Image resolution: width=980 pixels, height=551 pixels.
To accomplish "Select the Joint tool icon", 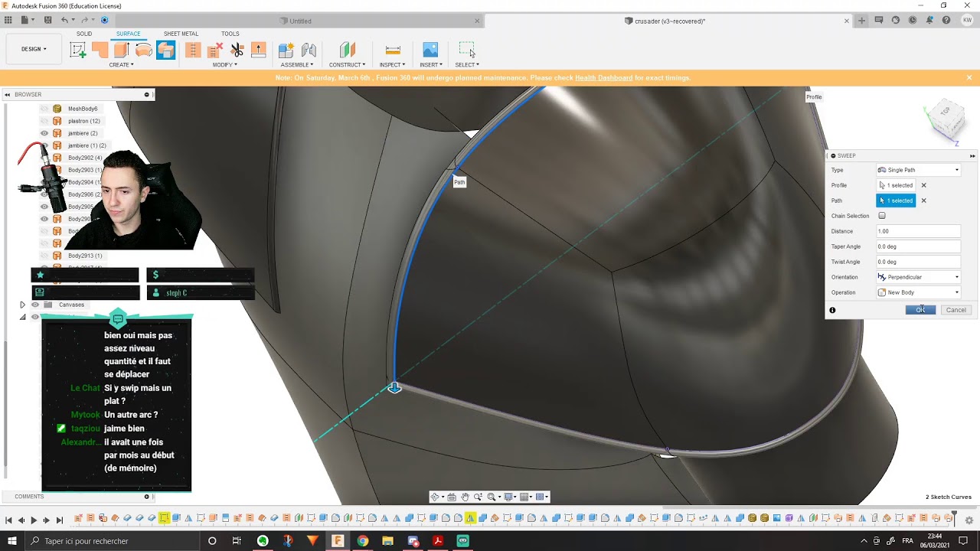I will point(309,50).
